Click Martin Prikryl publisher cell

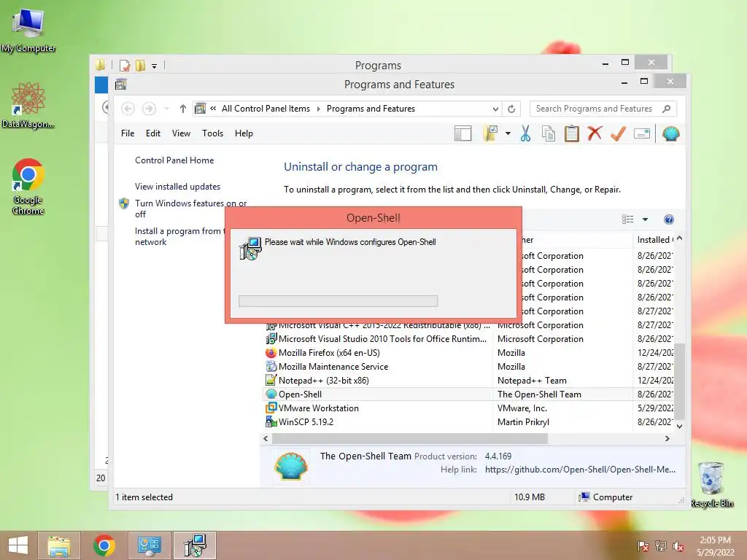click(x=523, y=422)
